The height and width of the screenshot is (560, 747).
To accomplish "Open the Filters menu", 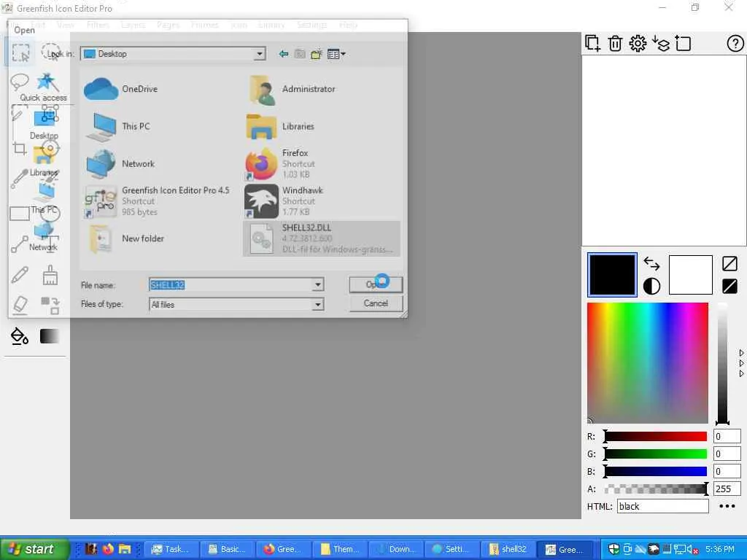I will (98, 25).
